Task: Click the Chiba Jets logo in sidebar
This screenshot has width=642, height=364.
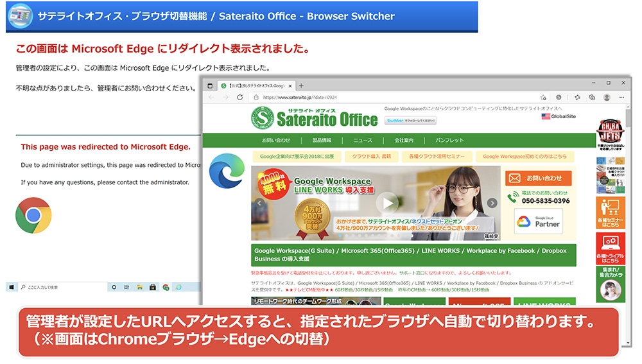Action: click(x=610, y=132)
